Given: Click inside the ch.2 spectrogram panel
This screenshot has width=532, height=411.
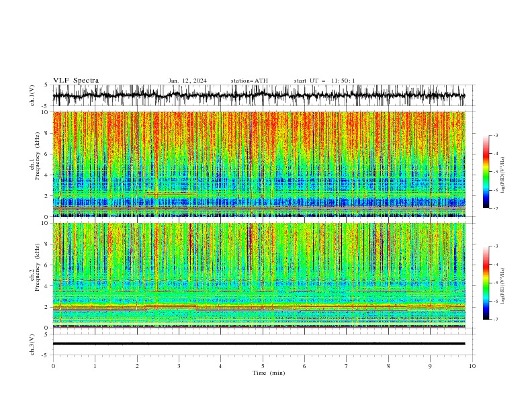Looking at the screenshot, I should tap(259, 275).
